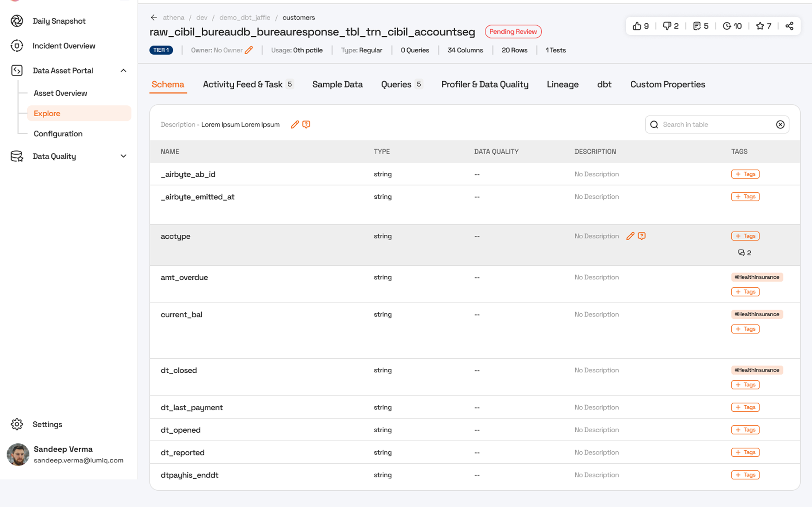Viewport: 812px width, 507px height.
Task: Open version history clock icon
Action: (727, 26)
